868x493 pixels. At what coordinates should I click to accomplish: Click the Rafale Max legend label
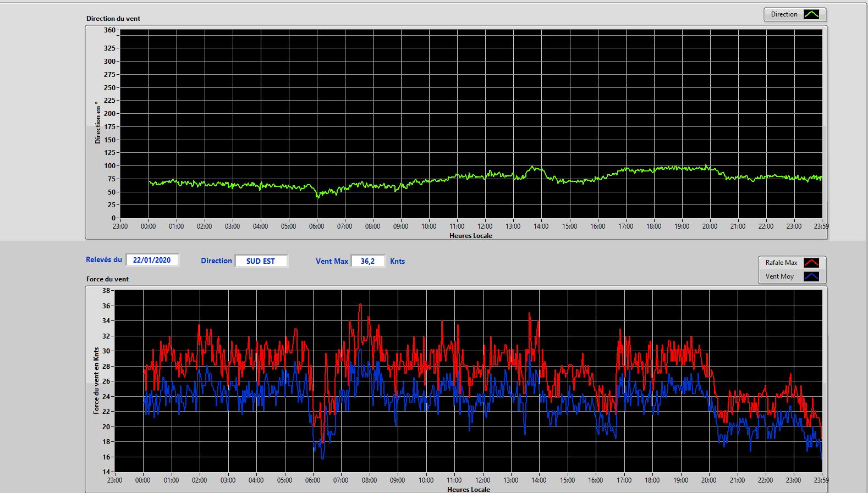781,263
